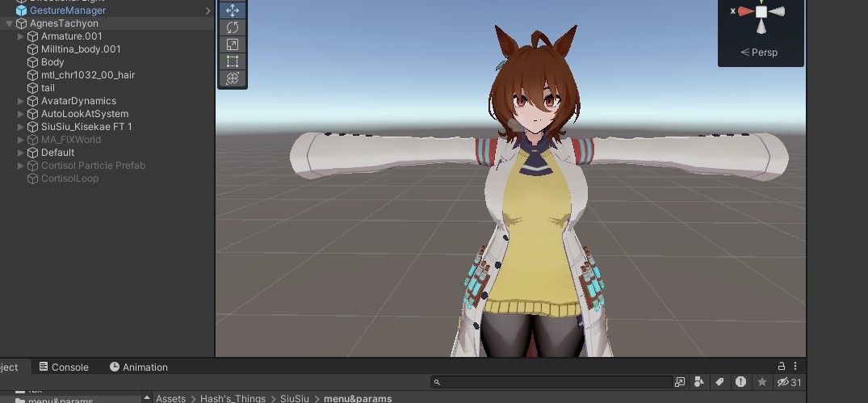Go to SiuSiu in the breadcrumb
Viewport: 868px width, 403px height.
pyautogui.click(x=295, y=399)
